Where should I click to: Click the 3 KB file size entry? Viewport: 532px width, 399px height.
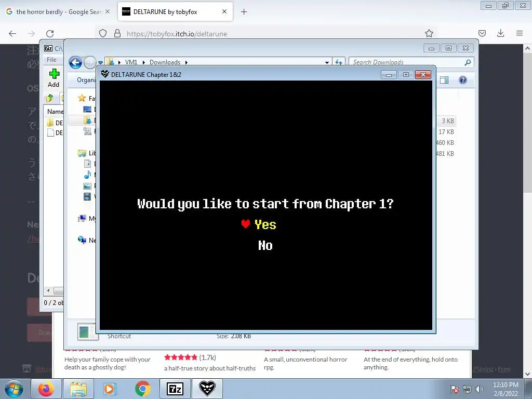point(447,121)
